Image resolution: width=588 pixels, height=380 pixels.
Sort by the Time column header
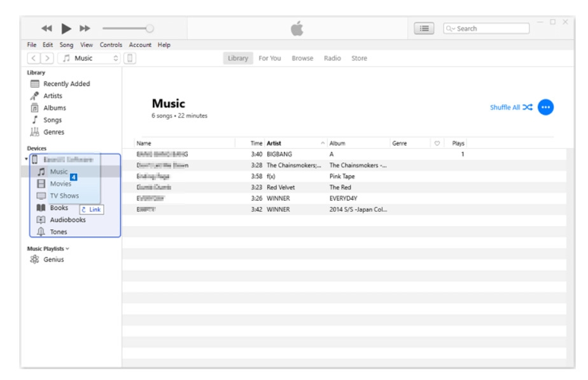tap(256, 143)
